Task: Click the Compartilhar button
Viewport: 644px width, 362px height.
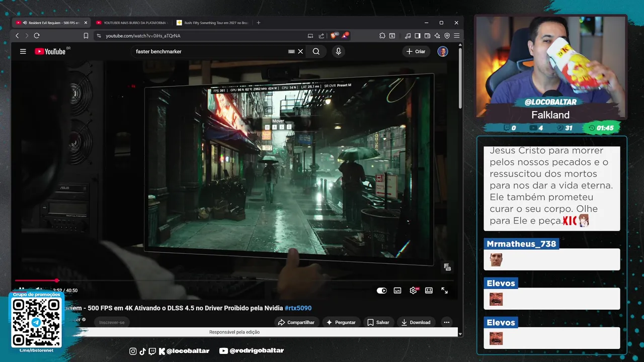Action: click(297, 322)
